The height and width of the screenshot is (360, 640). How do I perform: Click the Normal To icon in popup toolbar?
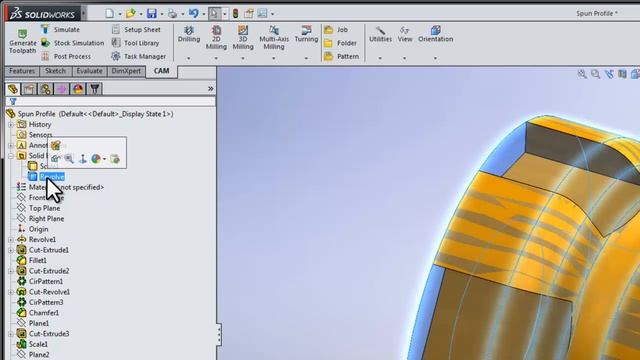pyautogui.click(x=83, y=159)
